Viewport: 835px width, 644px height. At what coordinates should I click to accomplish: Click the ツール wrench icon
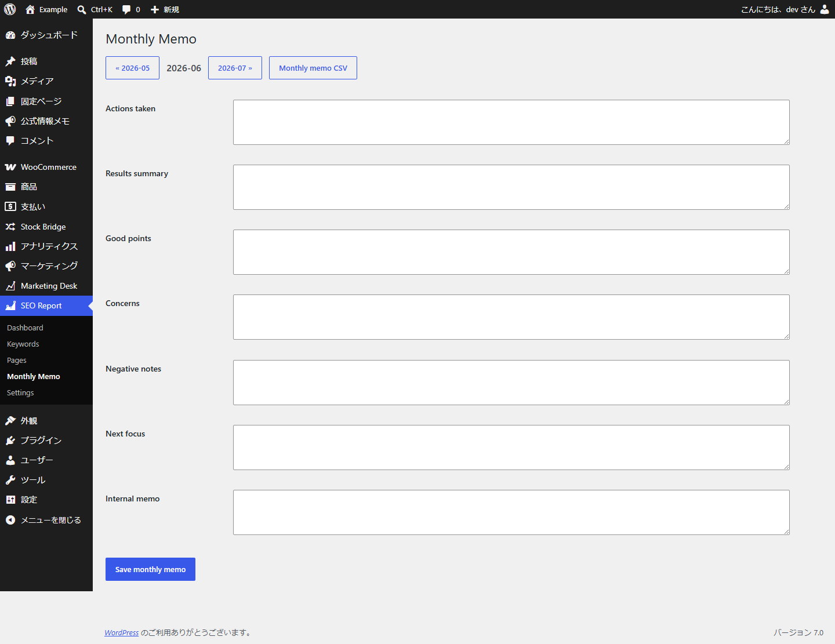click(10, 480)
